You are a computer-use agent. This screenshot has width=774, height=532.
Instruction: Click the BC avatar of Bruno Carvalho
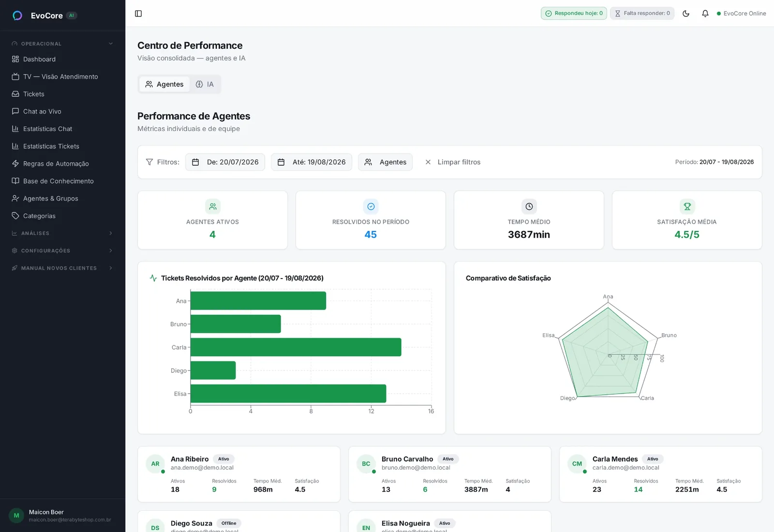tap(366, 464)
